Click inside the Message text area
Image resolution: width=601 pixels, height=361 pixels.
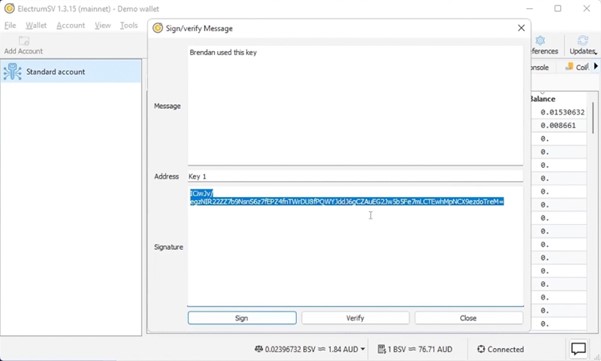pyautogui.click(x=355, y=106)
